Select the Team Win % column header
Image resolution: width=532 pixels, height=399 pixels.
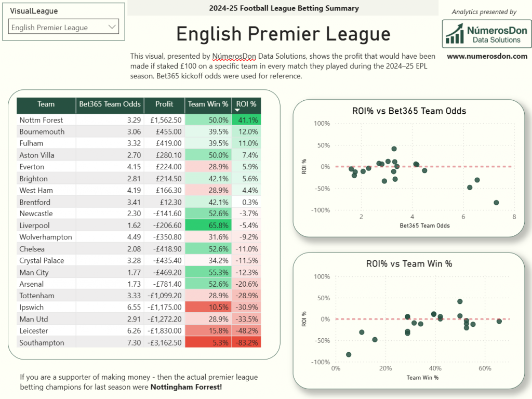click(208, 104)
